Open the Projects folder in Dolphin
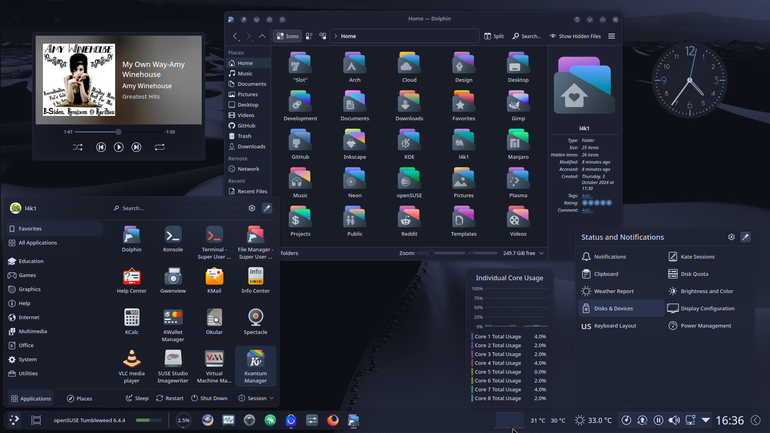Screen dimensions: 770x433 click(x=300, y=220)
